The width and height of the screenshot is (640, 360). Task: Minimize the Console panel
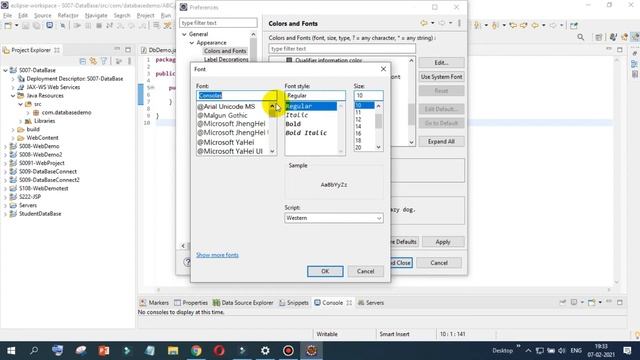click(x=609, y=302)
